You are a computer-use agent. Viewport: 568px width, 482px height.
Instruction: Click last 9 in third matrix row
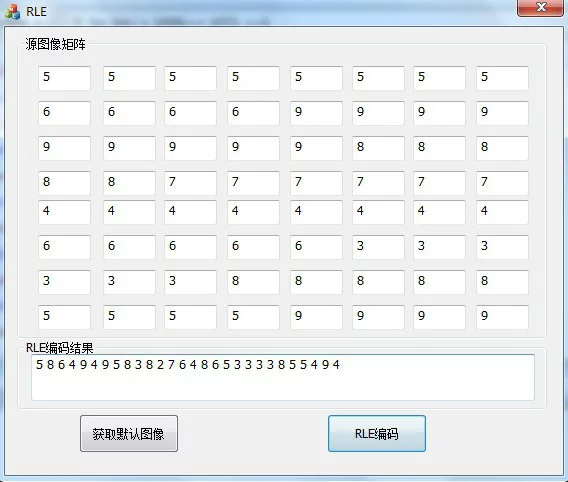316,148
